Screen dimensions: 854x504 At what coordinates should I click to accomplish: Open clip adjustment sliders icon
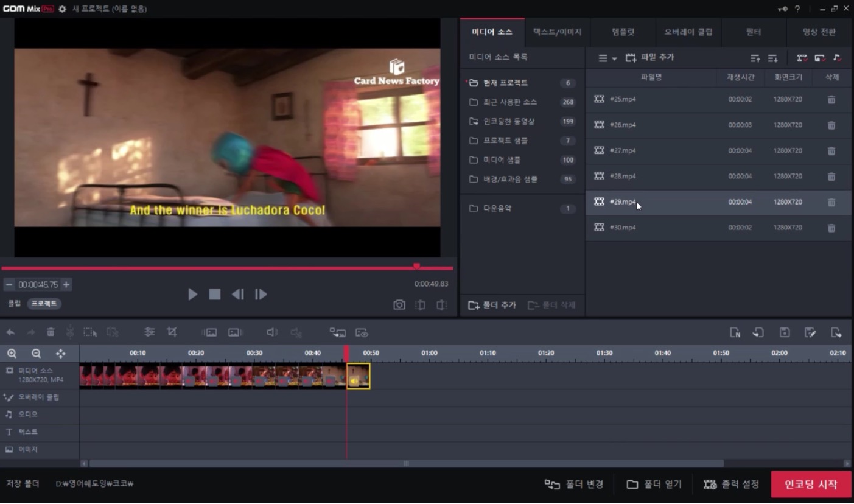click(x=149, y=332)
